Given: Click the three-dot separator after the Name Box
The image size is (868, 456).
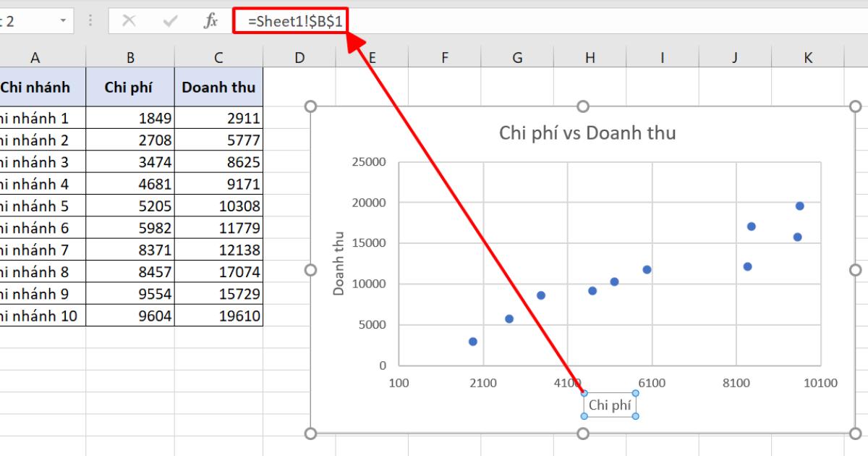Looking at the screenshot, I should point(89,21).
